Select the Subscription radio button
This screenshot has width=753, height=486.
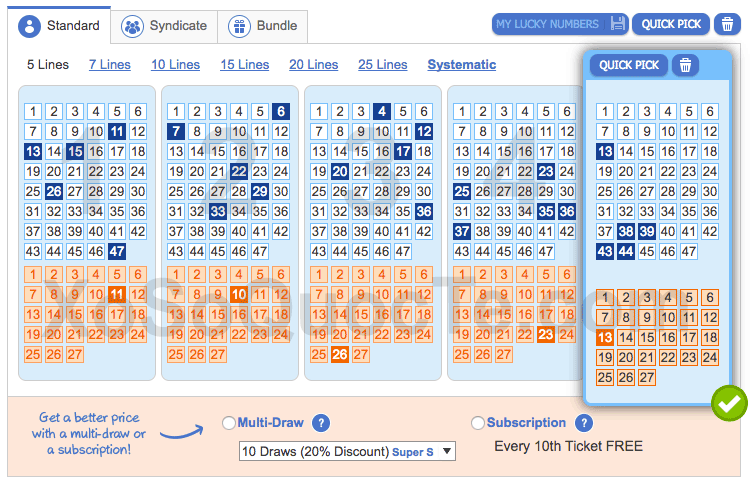pos(478,424)
